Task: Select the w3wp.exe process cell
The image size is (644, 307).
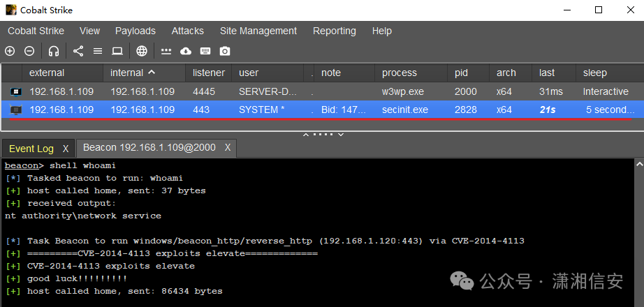Action: [411, 91]
